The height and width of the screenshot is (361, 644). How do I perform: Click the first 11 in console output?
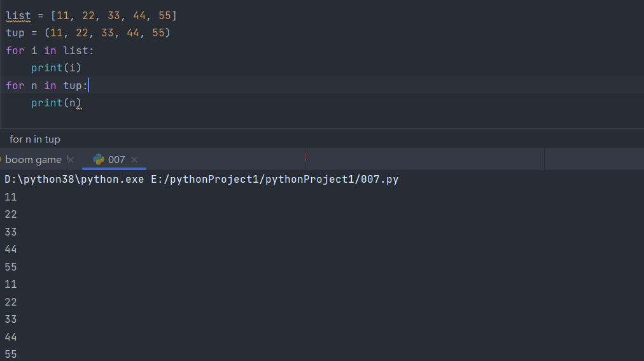(x=11, y=197)
